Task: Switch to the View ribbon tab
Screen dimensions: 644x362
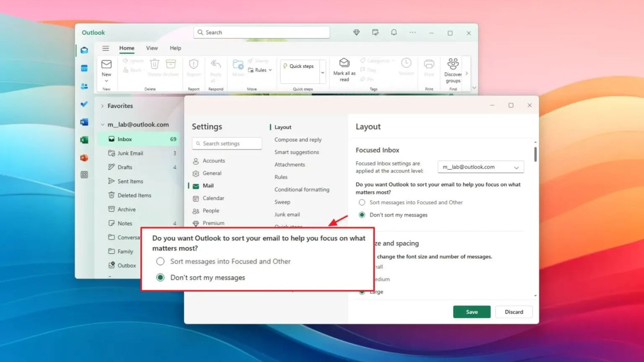Action: [152, 48]
